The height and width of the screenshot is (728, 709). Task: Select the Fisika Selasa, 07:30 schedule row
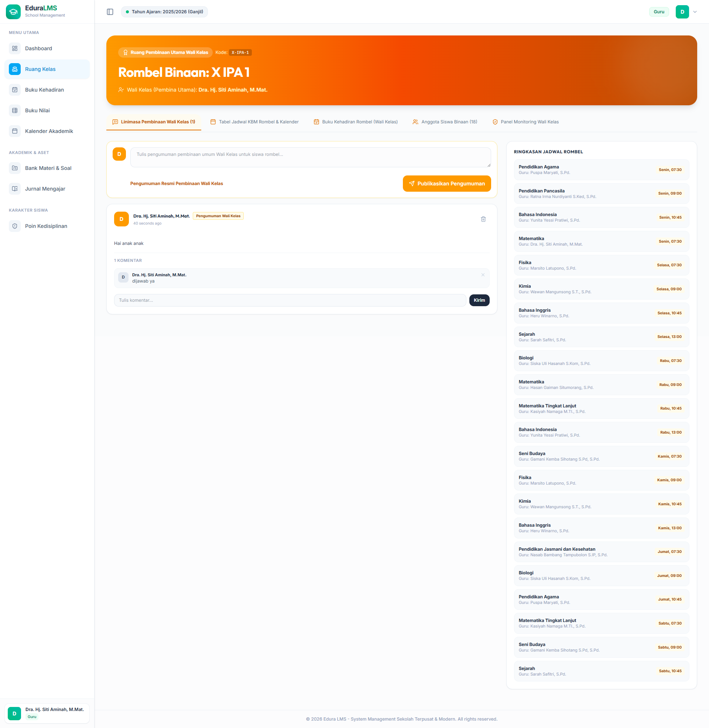[x=602, y=265]
